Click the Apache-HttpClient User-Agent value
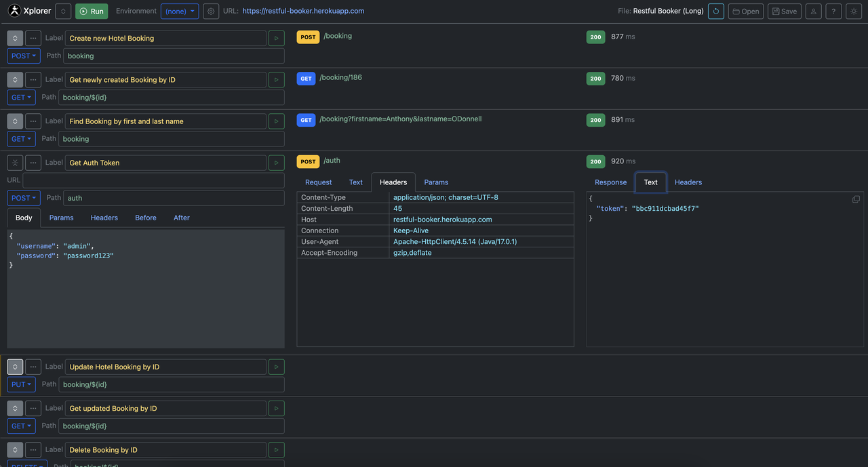Screen dimensions: 868x467 455,241
